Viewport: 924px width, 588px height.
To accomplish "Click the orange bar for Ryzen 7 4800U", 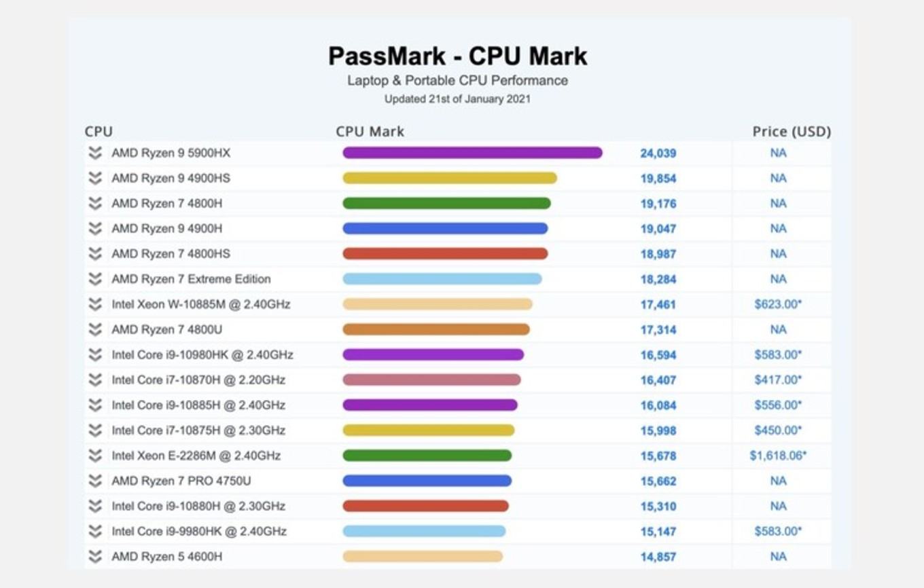I will (x=436, y=329).
